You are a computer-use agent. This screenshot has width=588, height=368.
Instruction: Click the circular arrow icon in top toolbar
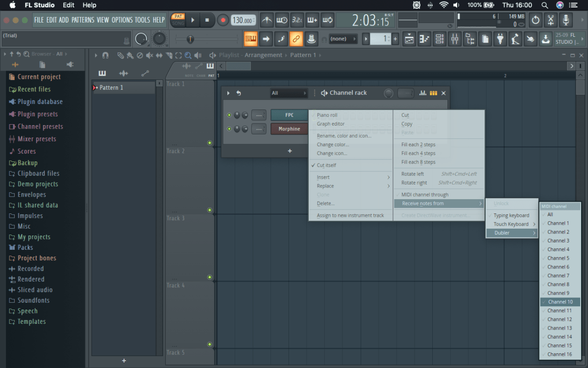(536, 20)
